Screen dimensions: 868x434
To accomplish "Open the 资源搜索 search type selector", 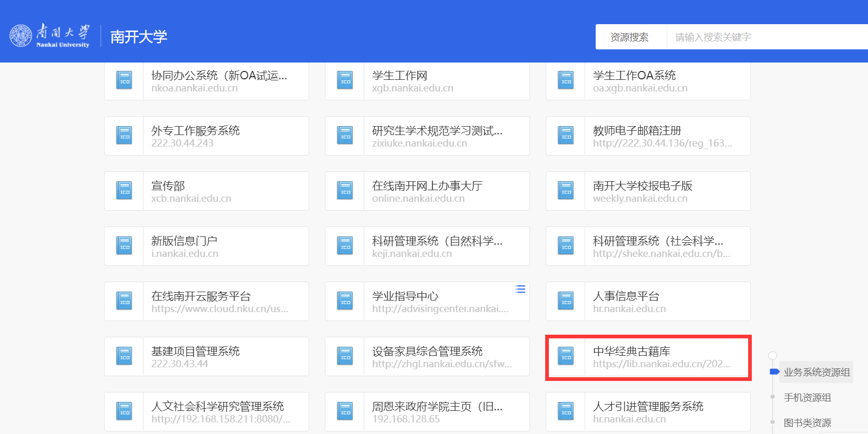I will pos(629,37).
